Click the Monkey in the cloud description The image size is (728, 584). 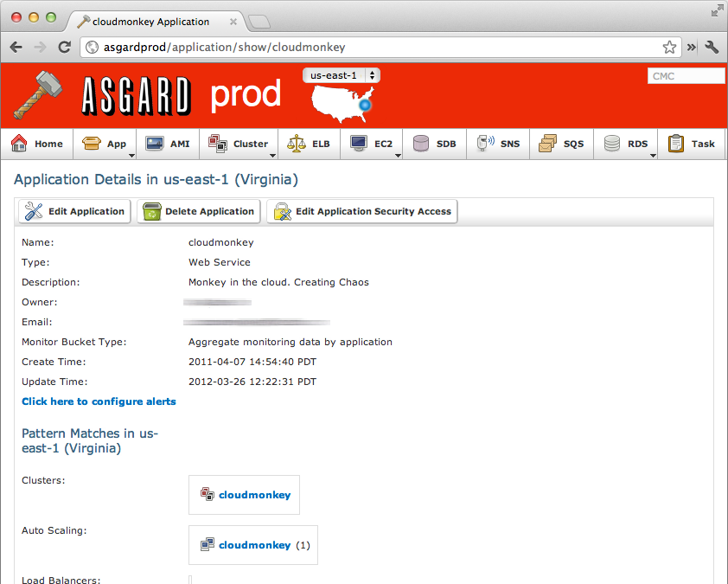click(x=278, y=282)
